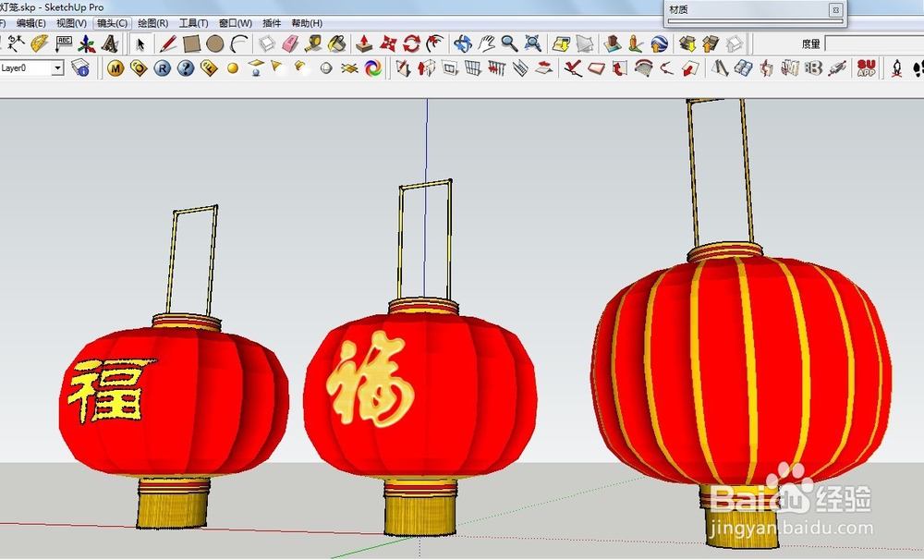Image resolution: width=924 pixels, height=560 pixels.
Task: Click the Zoom Extents icon
Action: point(533,44)
